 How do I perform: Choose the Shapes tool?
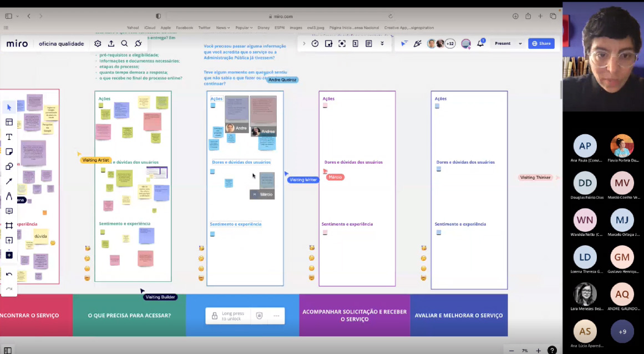point(9,166)
